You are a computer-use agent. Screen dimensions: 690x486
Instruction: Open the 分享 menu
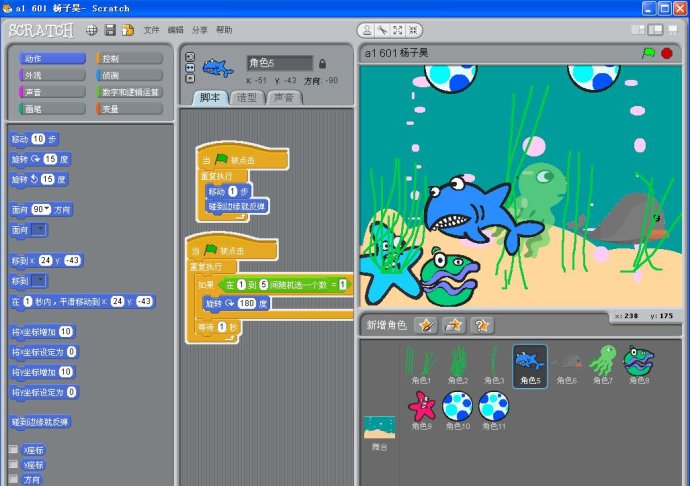(199, 30)
